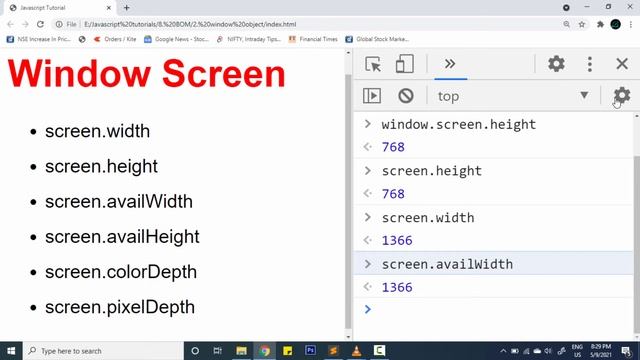This screenshot has height=360, width=640.
Task: Close the Javascript Tutorial tab
Action: click(109, 8)
